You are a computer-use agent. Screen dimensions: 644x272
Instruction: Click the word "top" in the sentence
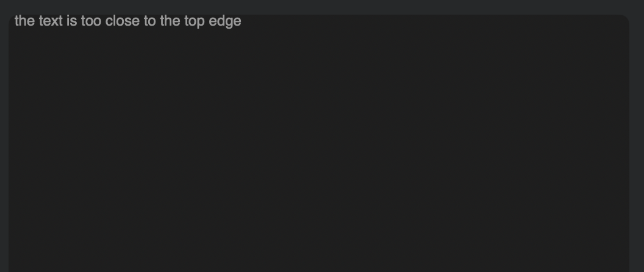(194, 21)
